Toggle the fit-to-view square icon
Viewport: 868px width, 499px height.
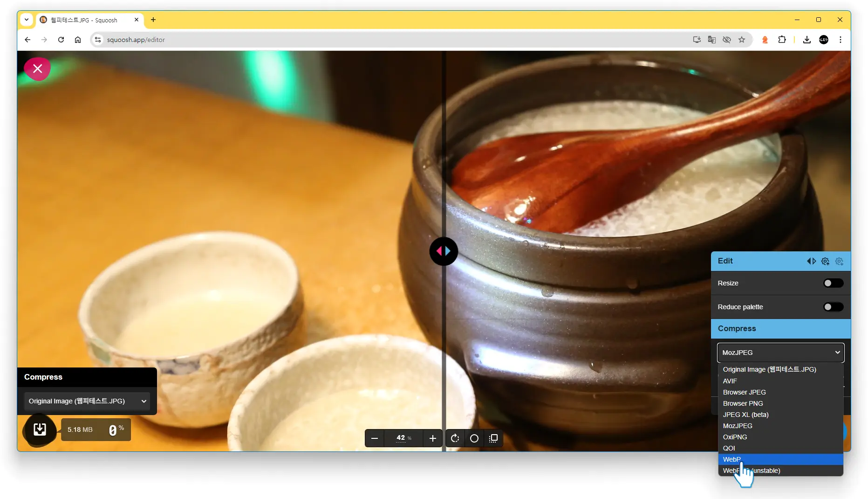(x=494, y=438)
